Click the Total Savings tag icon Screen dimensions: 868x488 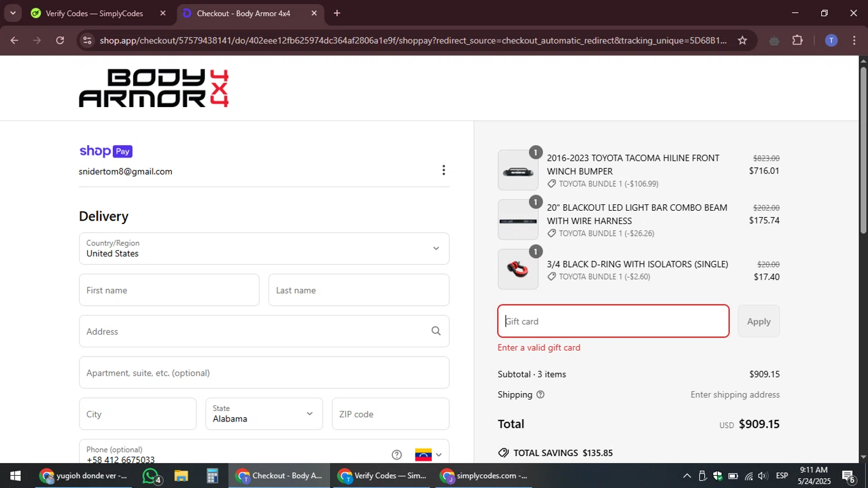click(503, 453)
